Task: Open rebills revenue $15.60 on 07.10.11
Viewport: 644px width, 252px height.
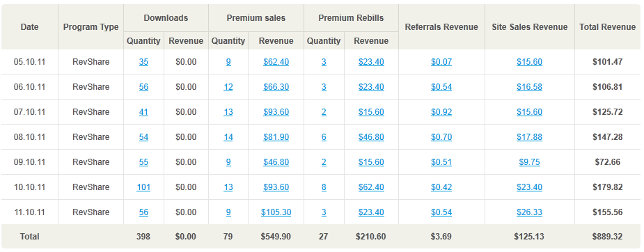Action: [371, 112]
